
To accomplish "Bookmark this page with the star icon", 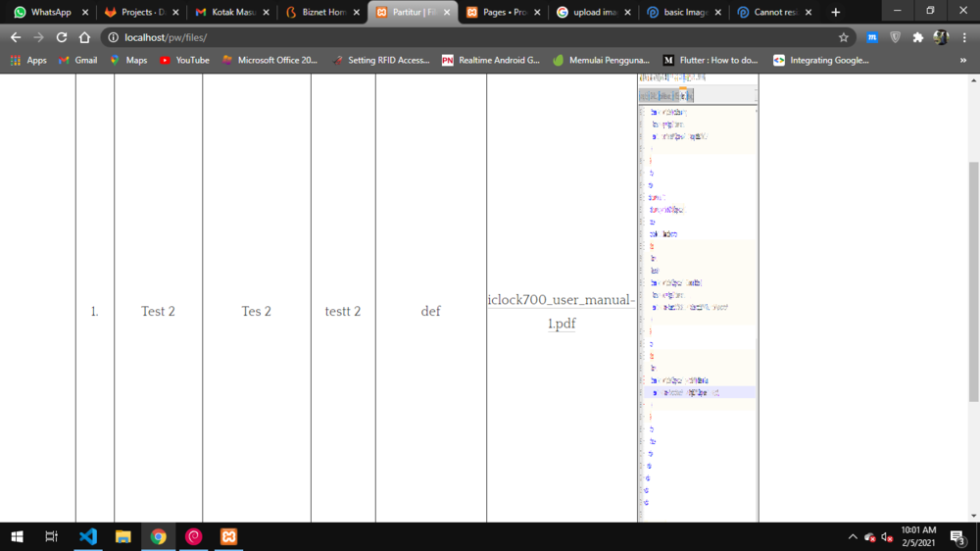I will tap(843, 37).
